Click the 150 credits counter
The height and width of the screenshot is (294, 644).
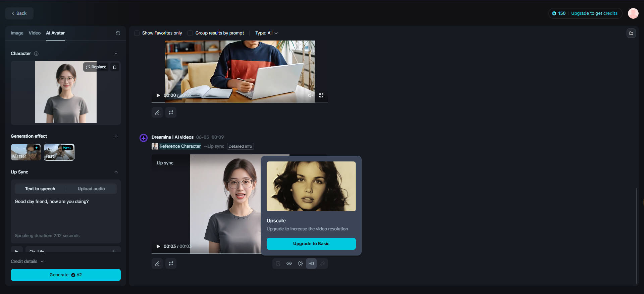(559, 13)
